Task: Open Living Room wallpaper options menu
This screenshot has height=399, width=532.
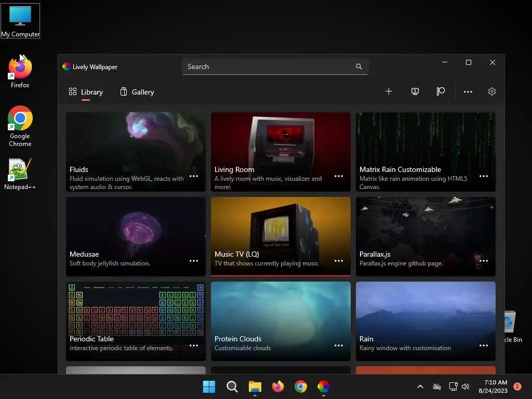Action: (339, 176)
